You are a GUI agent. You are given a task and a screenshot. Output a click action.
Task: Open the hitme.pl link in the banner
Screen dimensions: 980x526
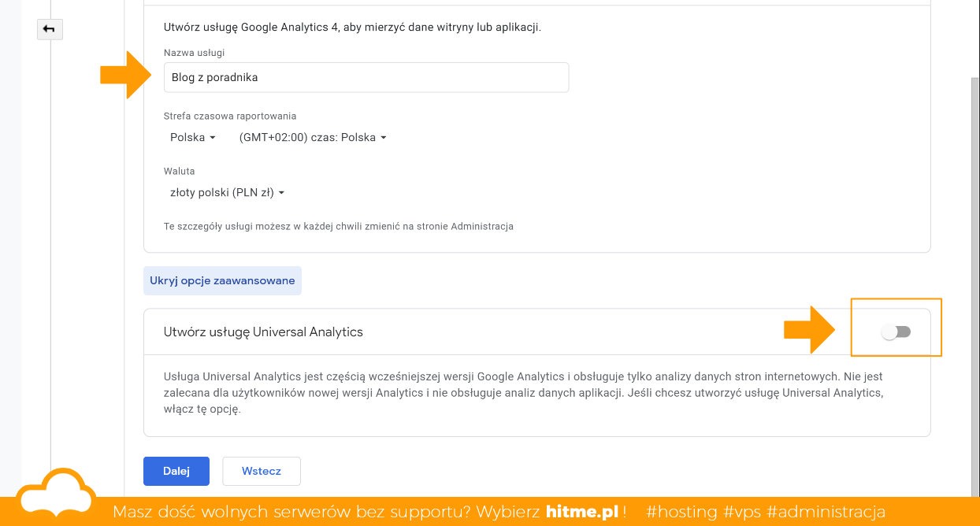coord(582,512)
